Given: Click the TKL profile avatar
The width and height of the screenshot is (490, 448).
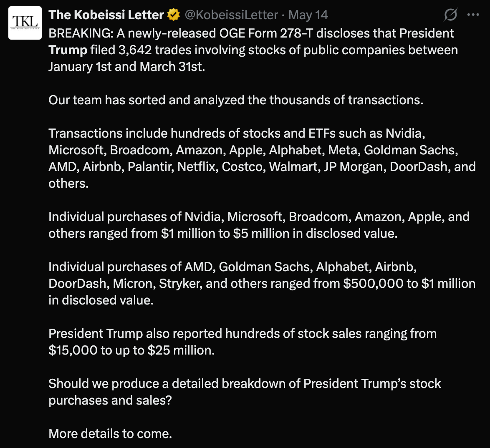Looking at the screenshot, I should [x=25, y=23].
